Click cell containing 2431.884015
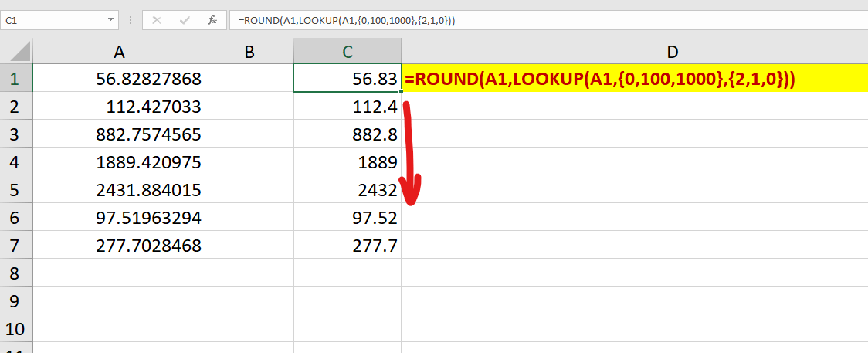This screenshot has width=868, height=353. [x=119, y=189]
